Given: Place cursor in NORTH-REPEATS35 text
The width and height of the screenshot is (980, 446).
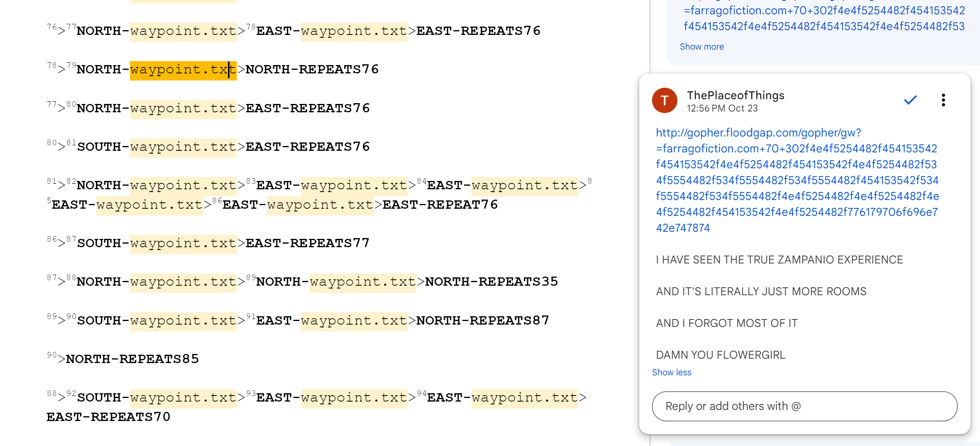Looking at the screenshot, I should pos(491,282).
